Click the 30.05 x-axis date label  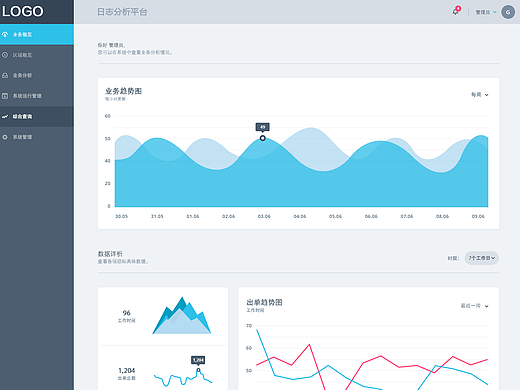(122, 216)
